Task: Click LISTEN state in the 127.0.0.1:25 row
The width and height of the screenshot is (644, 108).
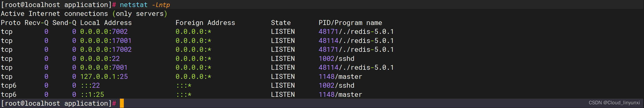Action: (x=283, y=77)
